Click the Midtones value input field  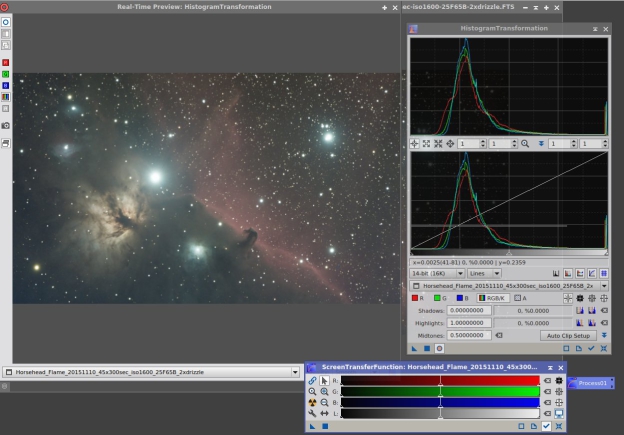pyautogui.click(x=469, y=336)
